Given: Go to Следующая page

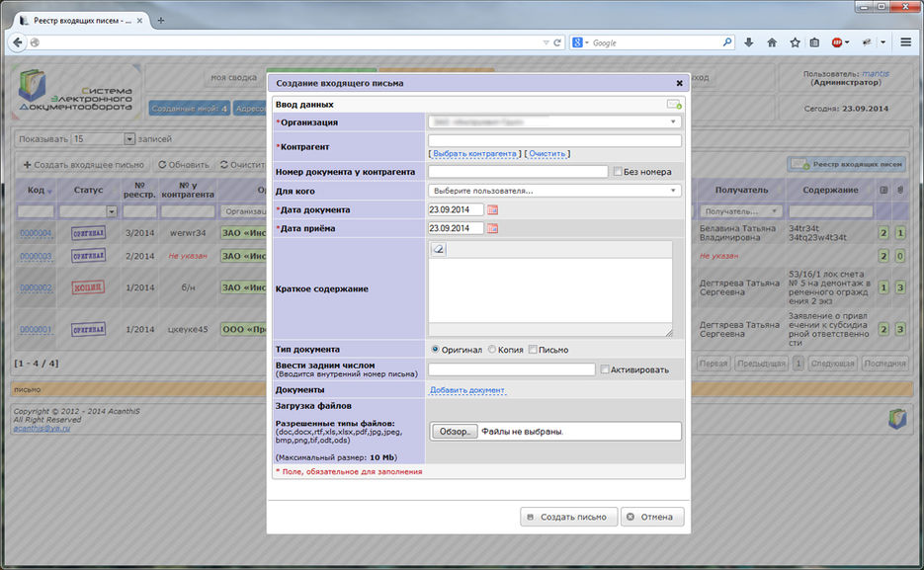Looking at the screenshot, I should click(832, 364).
